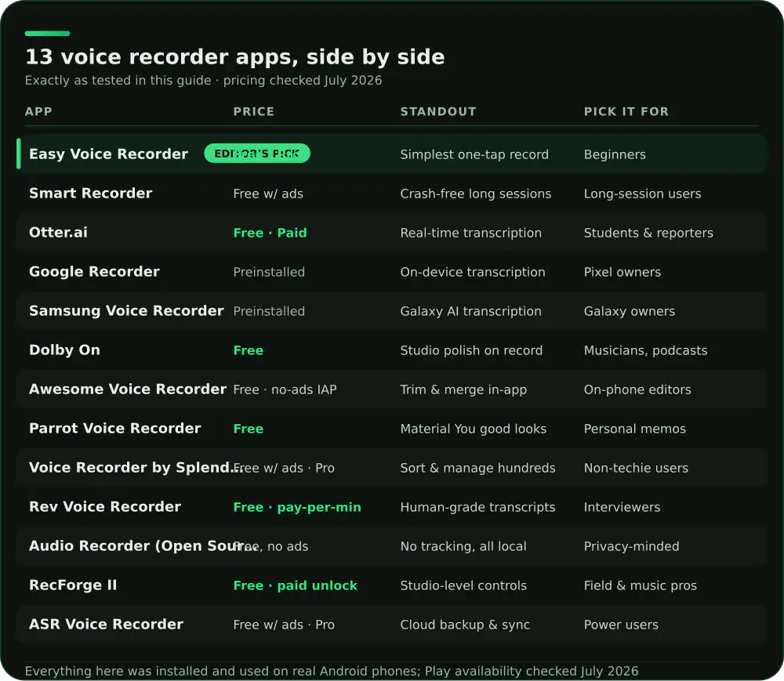Click "Musicians, podcasts" cell
Image resolution: width=784 pixels, height=681 pixels.
(x=645, y=350)
